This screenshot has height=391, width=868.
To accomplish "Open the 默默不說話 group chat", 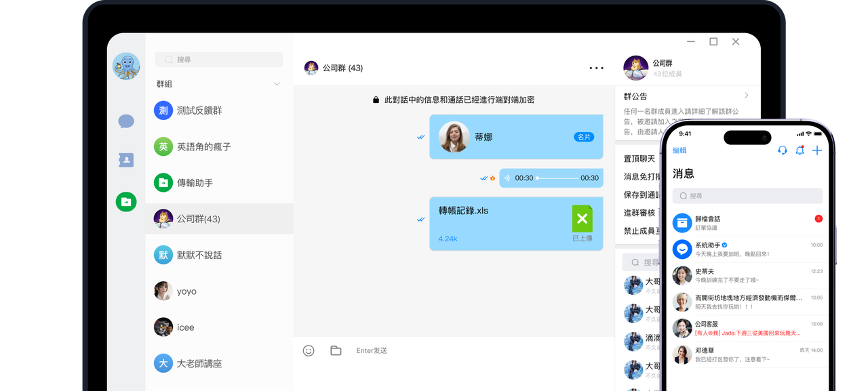I will click(219, 255).
